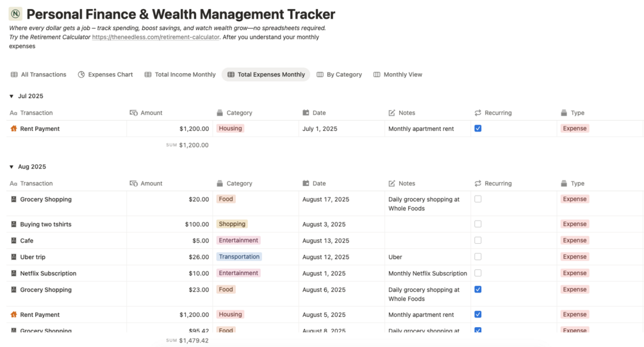Image resolution: width=644 pixels, height=347 pixels.
Task: Click the receipt icon beside Uber trip
Action: click(13, 257)
